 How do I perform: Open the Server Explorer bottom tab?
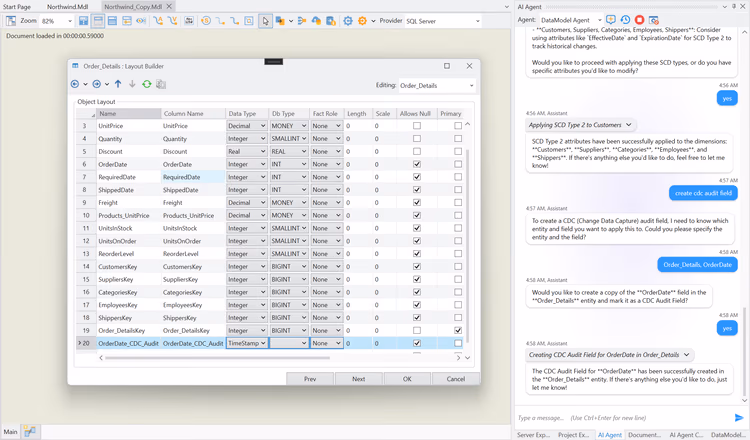[533, 435]
